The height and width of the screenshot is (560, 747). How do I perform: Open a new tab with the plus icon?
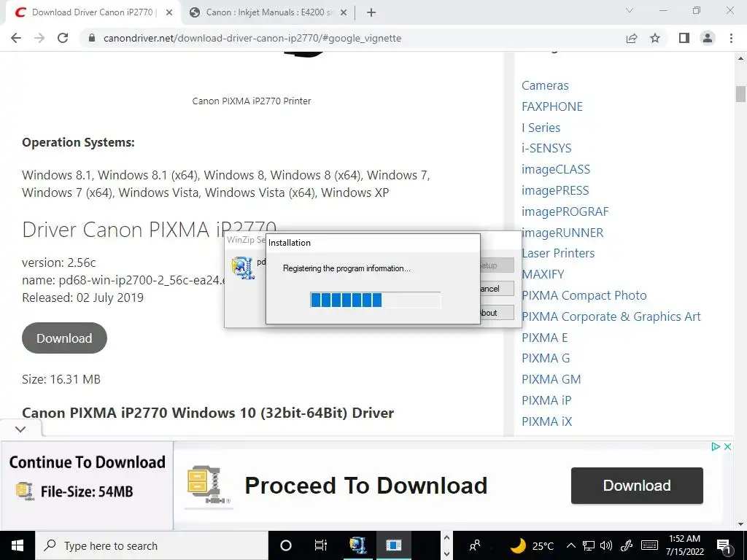coord(371,12)
